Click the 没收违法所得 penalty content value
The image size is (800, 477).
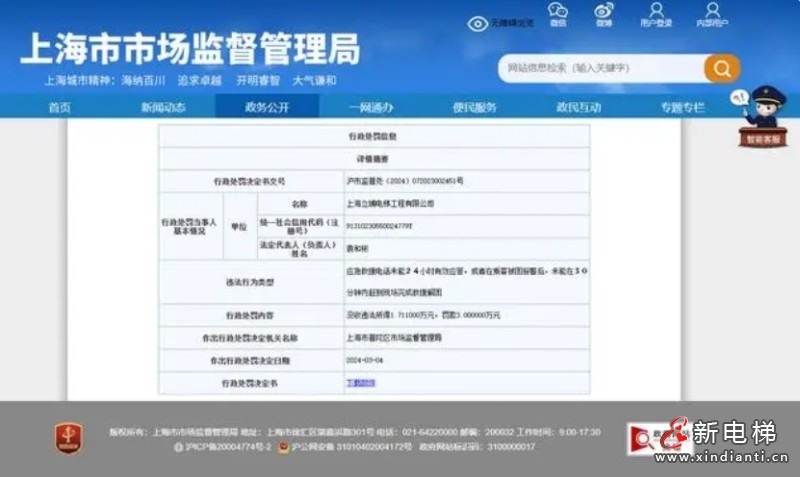point(423,315)
